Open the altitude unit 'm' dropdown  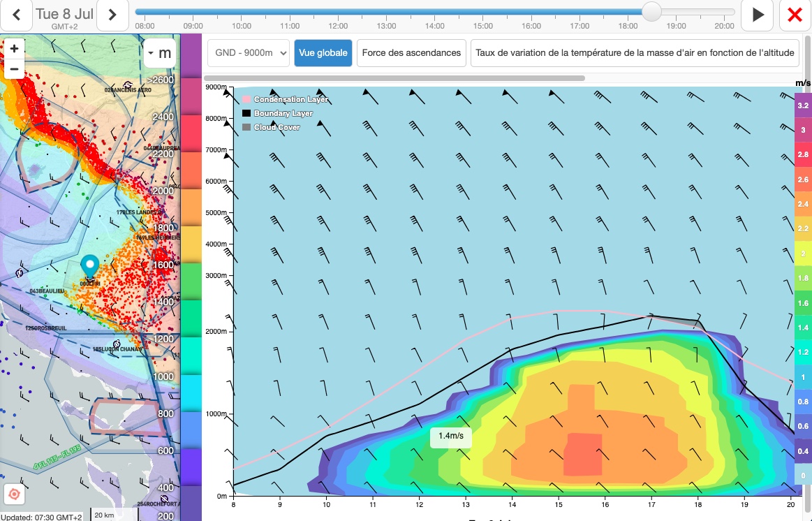(160, 53)
